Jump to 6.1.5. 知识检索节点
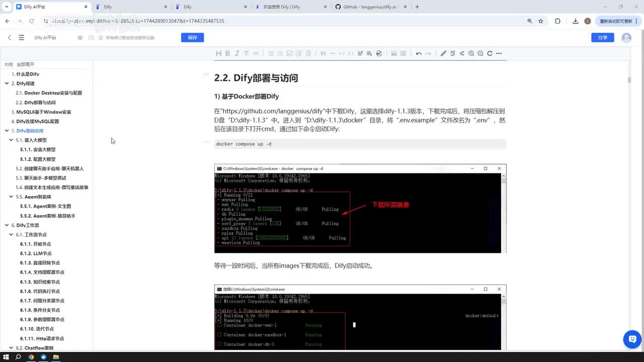The height and width of the screenshot is (362, 644). tap(40, 282)
